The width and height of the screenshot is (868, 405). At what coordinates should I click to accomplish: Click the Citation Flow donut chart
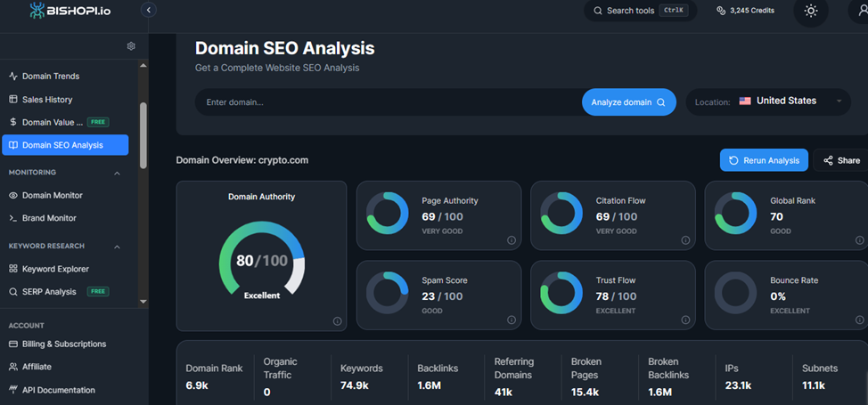561,214
